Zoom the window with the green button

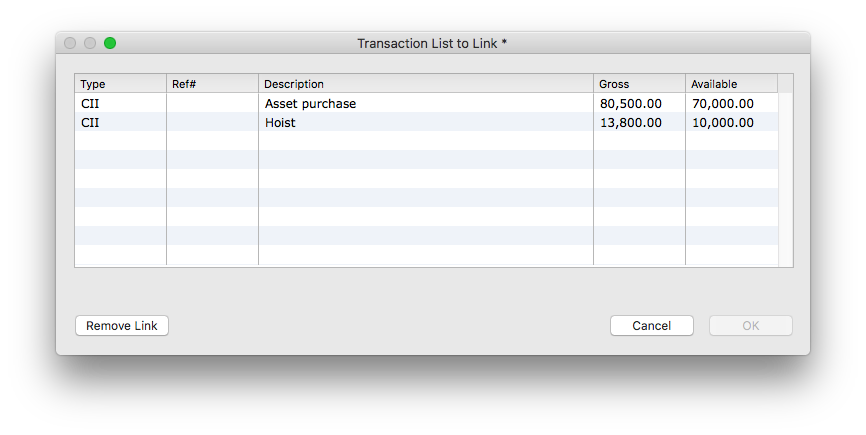tap(110, 43)
